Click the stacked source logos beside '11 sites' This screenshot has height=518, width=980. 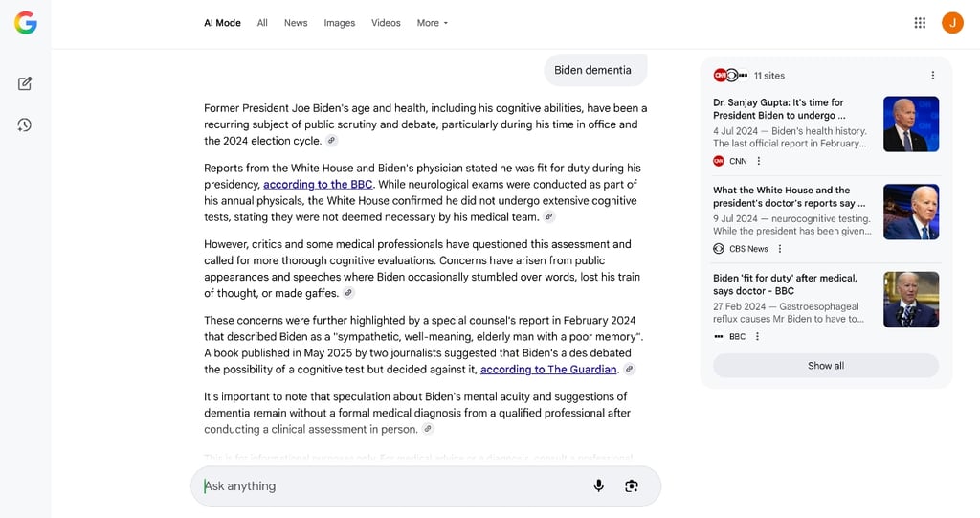(x=730, y=75)
